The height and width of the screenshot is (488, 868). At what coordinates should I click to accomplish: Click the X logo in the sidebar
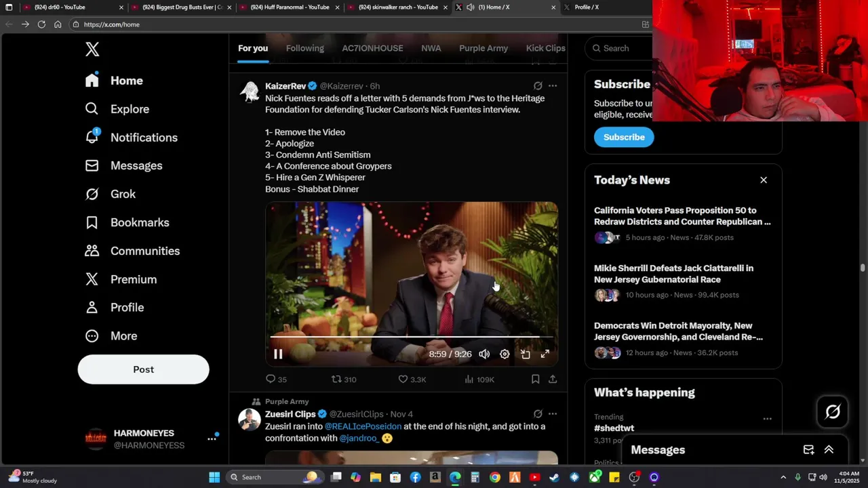[92, 49]
